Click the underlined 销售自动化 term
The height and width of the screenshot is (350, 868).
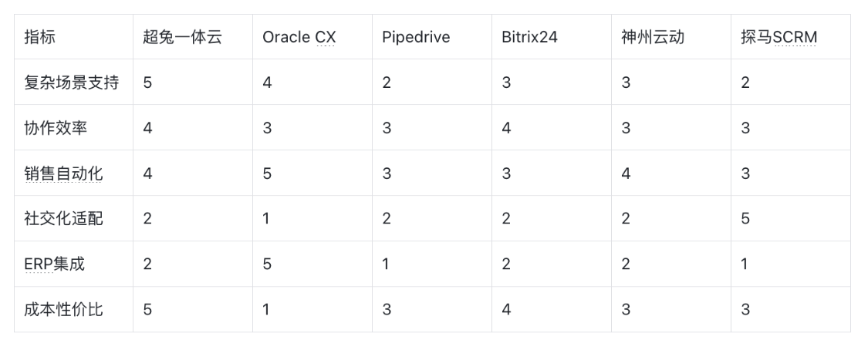63,173
